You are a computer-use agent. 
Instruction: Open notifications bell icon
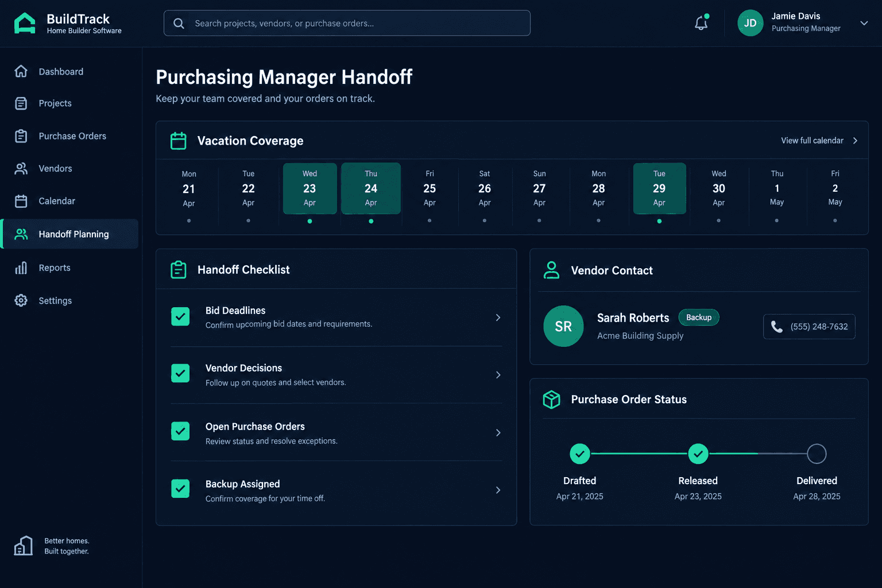pyautogui.click(x=701, y=23)
